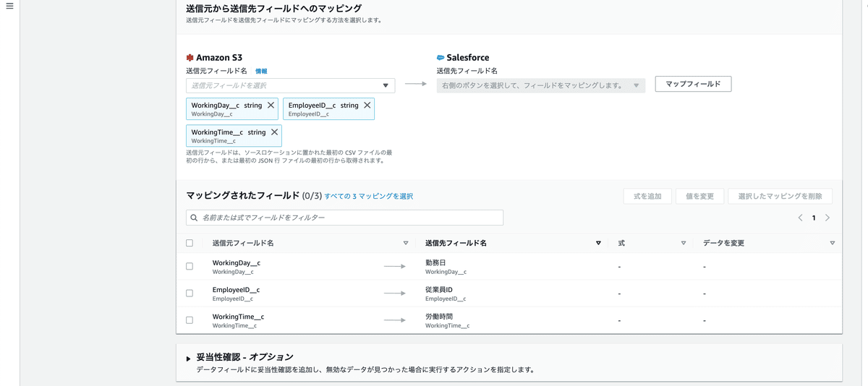This screenshot has width=868, height=386.
Task: Check the EmployeeID__c mapping row checkbox
Action: point(190,293)
